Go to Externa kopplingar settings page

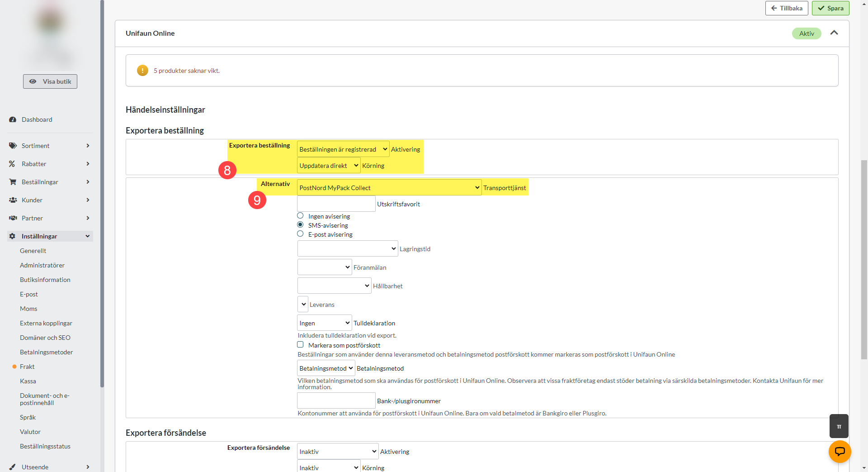click(46, 323)
